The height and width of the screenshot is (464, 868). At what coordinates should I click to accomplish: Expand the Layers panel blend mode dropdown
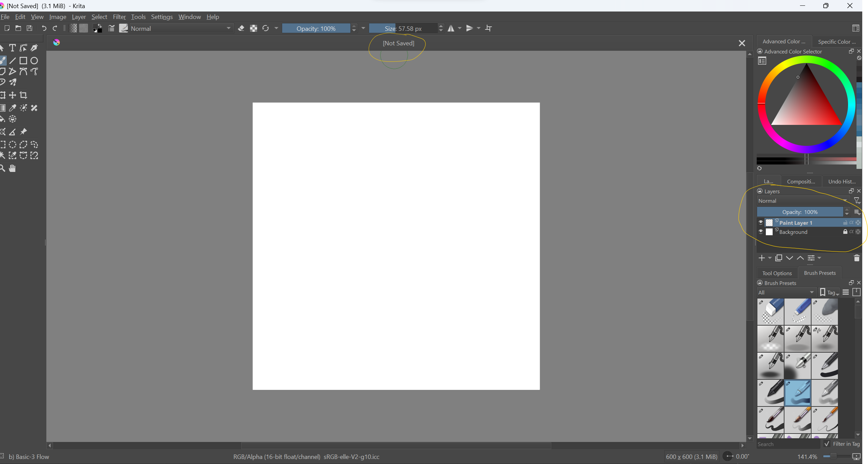pyautogui.click(x=803, y=201)
